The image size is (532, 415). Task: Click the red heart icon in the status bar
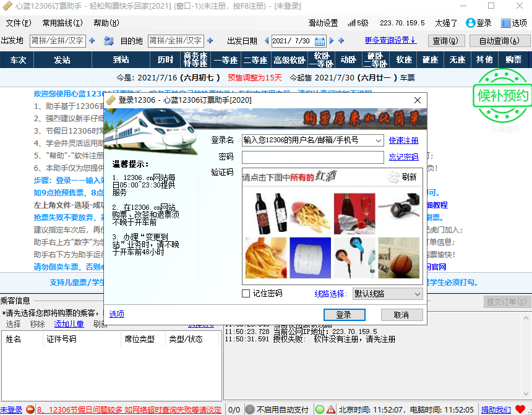click(x=520, y=409)
